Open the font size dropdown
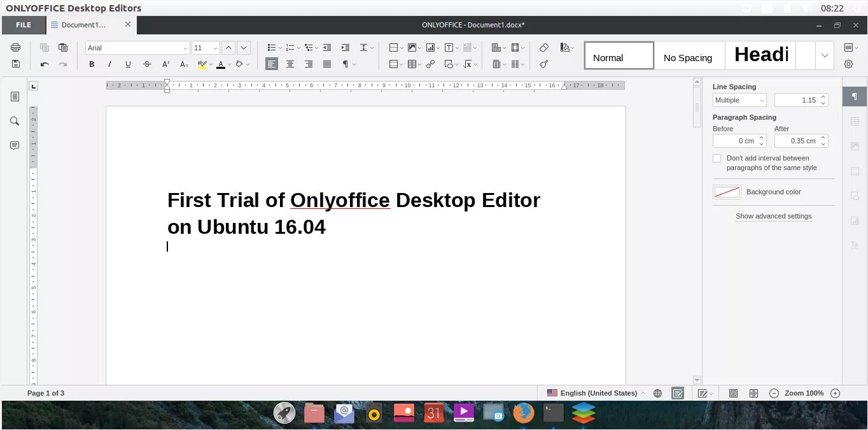The height and width of the screenshot is (430, 868). pos(214,48)
